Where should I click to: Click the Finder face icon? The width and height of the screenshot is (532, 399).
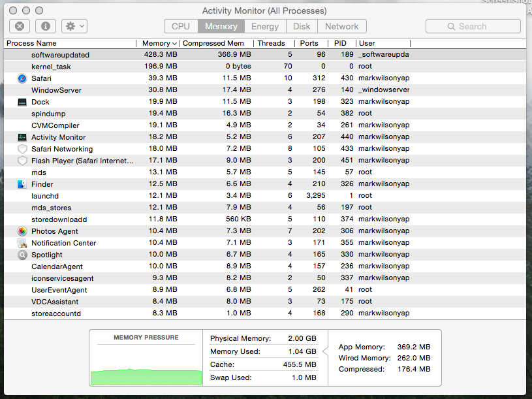[22, 184]
